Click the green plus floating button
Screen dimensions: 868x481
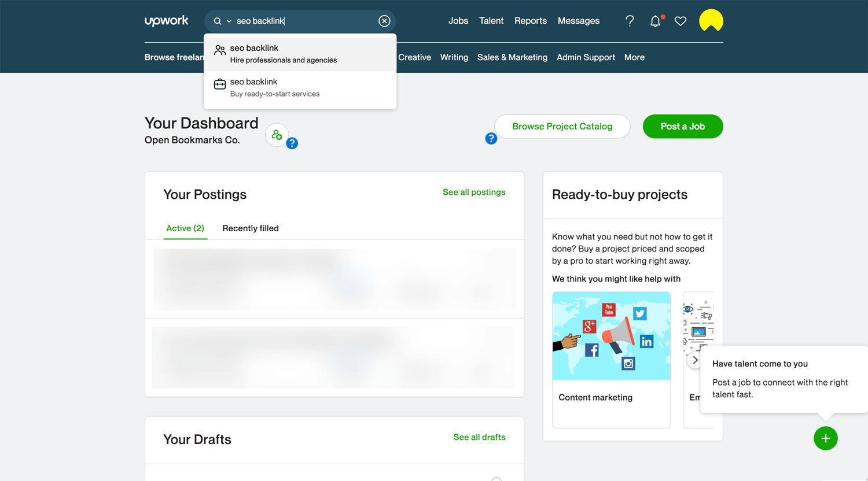826,438
